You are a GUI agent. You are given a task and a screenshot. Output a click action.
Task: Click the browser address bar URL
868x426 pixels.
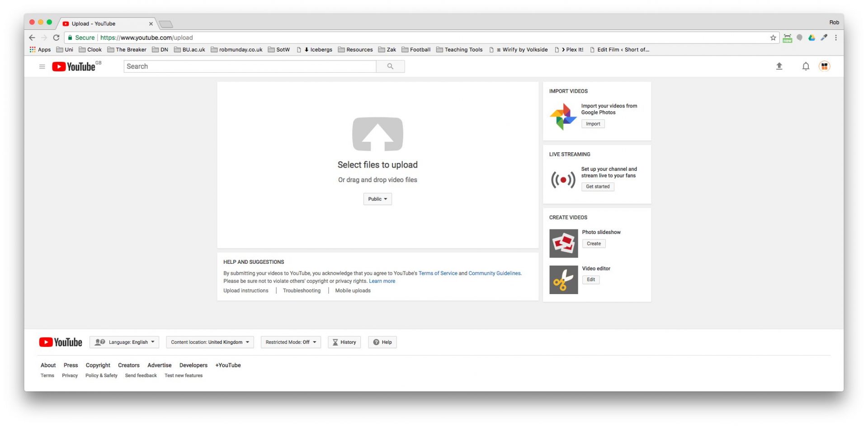pos(146,37)
